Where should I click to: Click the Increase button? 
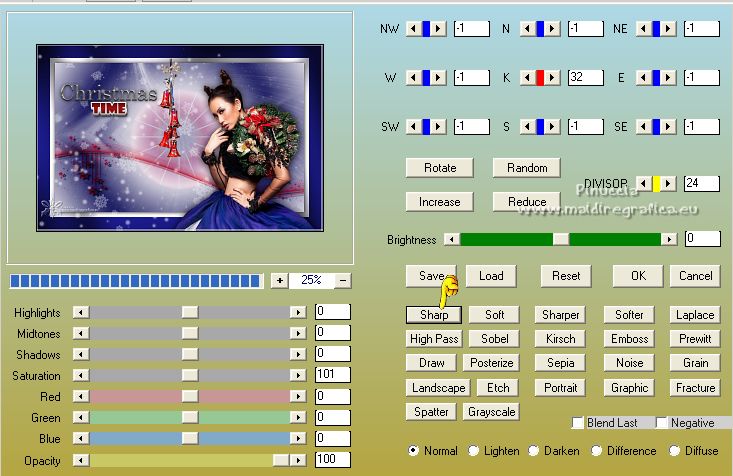point(440,202)
